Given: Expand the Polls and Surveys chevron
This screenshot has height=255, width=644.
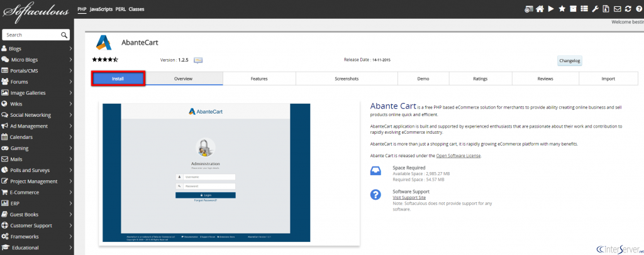Looking at the screenshot, I should pyautogui.click(x=70, y=170).
